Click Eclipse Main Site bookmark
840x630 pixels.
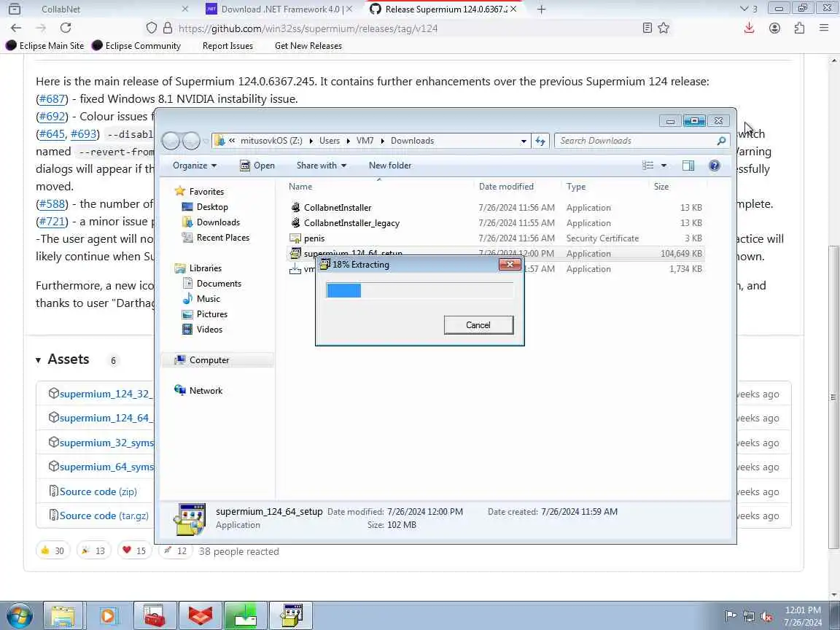coord(45,45)
